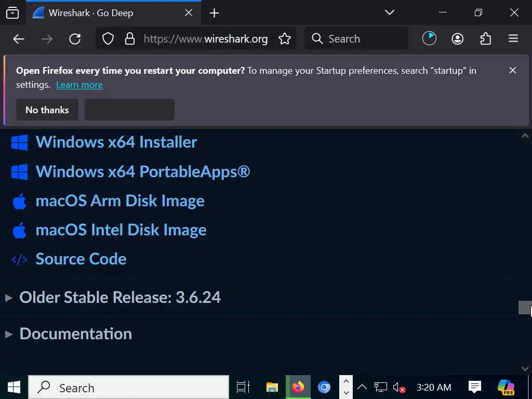Download Windows x64 PortableApps package

coord(143,171)
